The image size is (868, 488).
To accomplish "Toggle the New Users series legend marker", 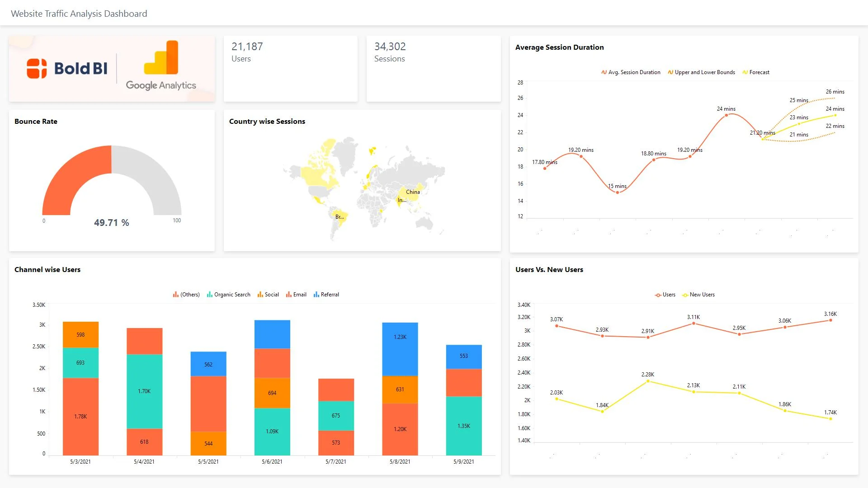I will [x=685, y=295].
